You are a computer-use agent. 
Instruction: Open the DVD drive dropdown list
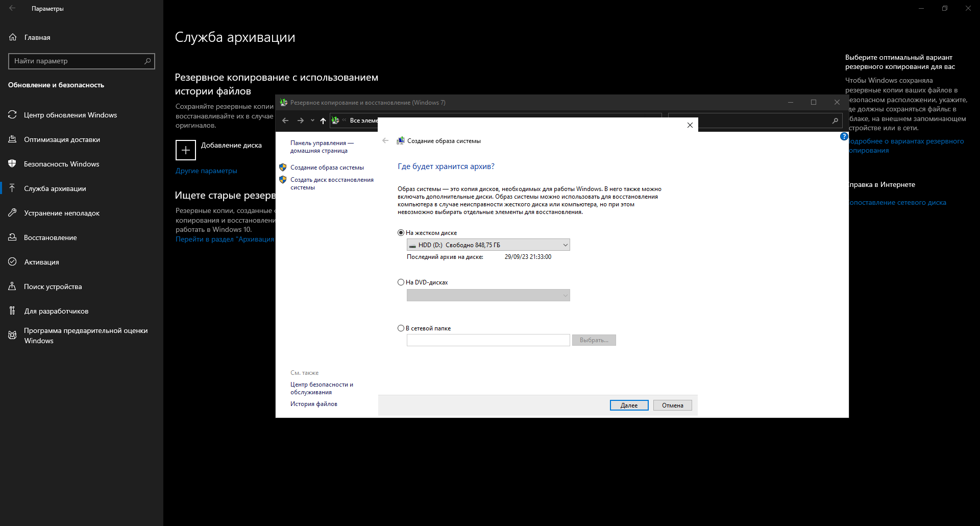click(488, 295)
